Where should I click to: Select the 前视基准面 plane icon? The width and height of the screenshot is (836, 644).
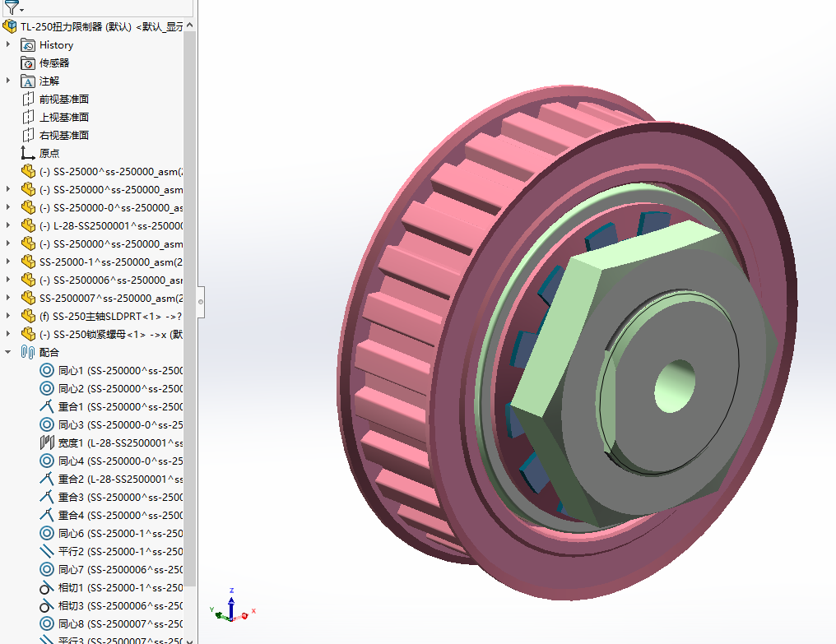pos(28,100)
